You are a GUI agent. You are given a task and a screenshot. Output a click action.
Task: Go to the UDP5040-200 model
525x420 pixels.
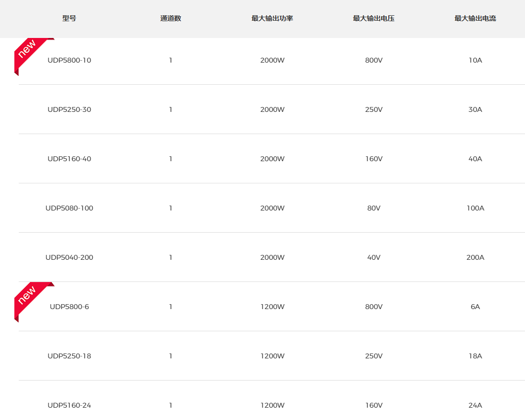point(69,257)
